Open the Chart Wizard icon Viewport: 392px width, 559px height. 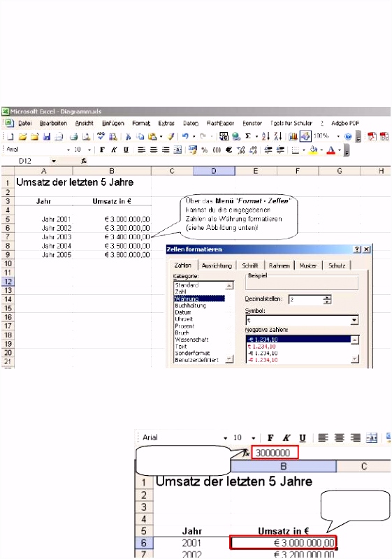pos(293,136)
